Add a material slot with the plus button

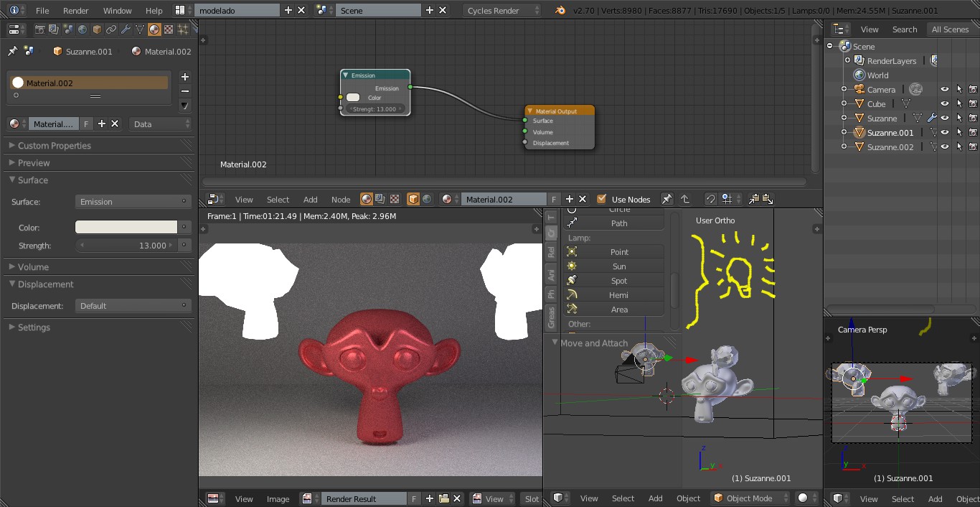tap(184, 77)
